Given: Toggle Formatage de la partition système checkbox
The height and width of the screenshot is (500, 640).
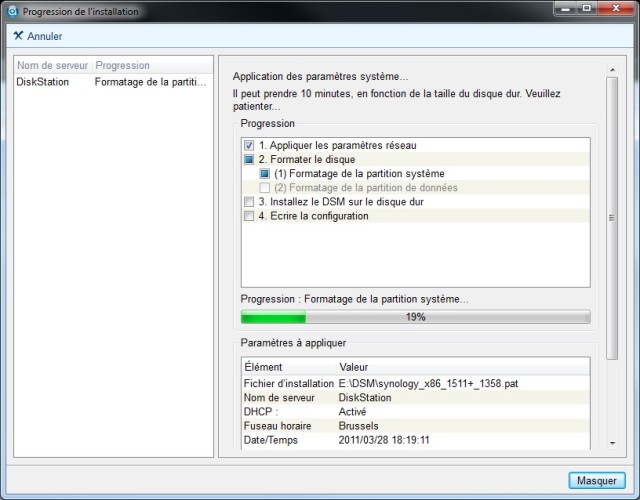Looking at the screenshot, I should pos(264,173).
